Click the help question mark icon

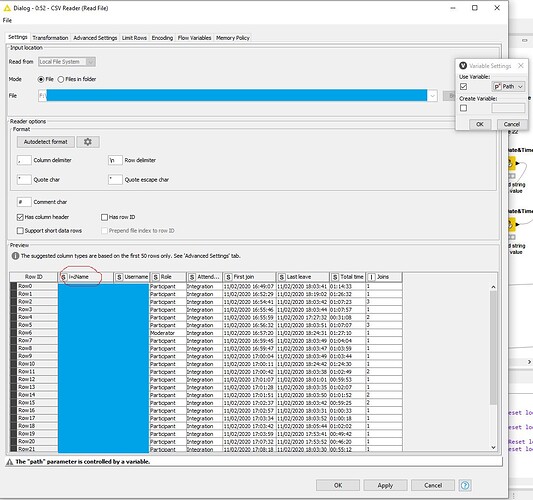(465, 485)
